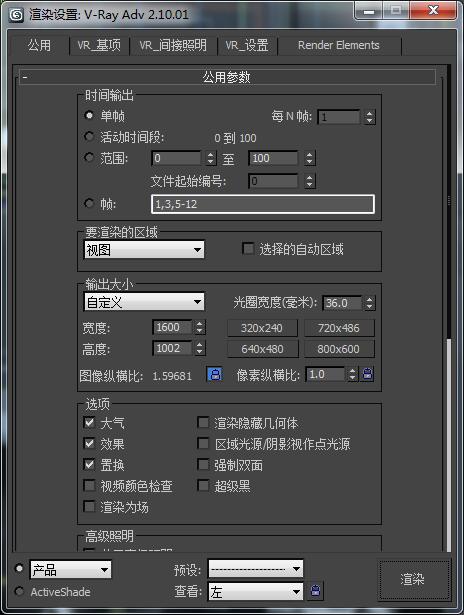Open the 视图 render region dropdown
Image resolution: width=464 pixels, height=615 pixels.
pos(144,249)
